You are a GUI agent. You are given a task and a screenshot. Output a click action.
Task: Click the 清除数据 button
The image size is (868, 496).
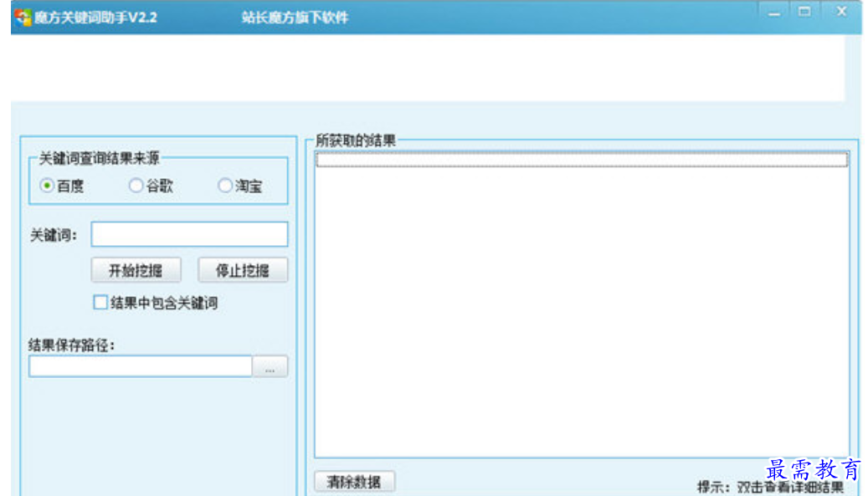(x=355, y=482)
